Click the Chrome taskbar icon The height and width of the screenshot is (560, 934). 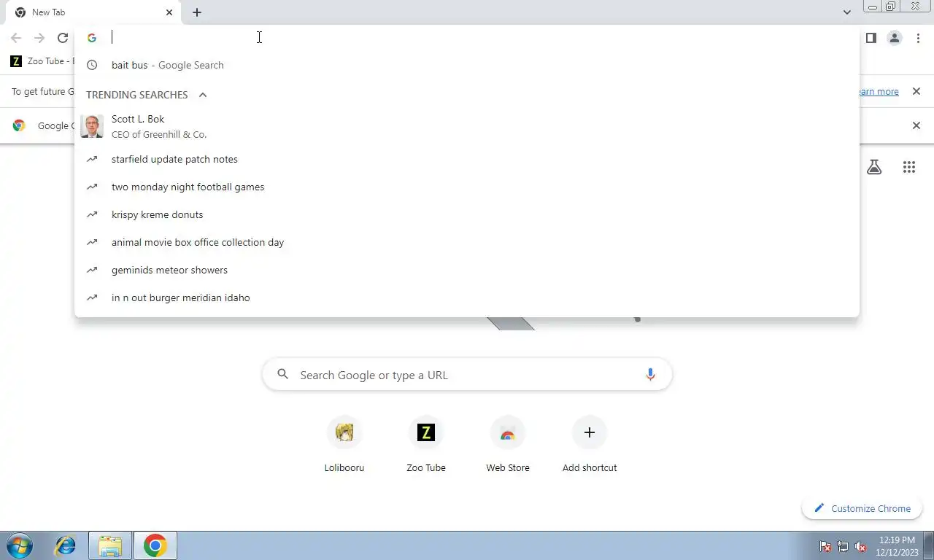pyautogui.click(x=155, y=545)
